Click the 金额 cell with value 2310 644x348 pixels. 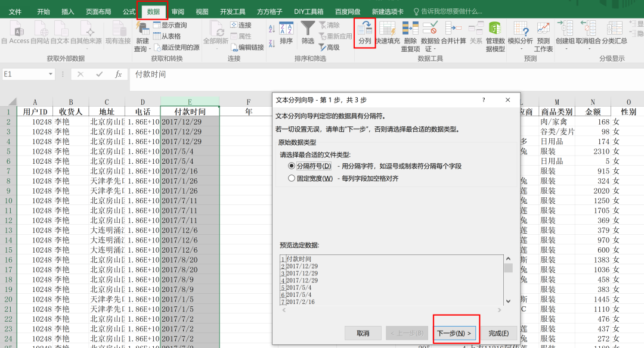coord(593,151)
